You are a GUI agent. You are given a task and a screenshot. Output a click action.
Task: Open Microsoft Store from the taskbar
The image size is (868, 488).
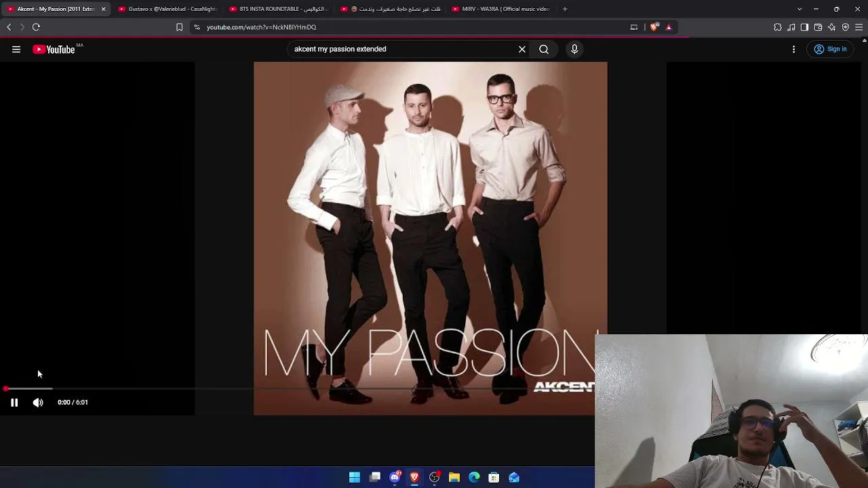494,477
